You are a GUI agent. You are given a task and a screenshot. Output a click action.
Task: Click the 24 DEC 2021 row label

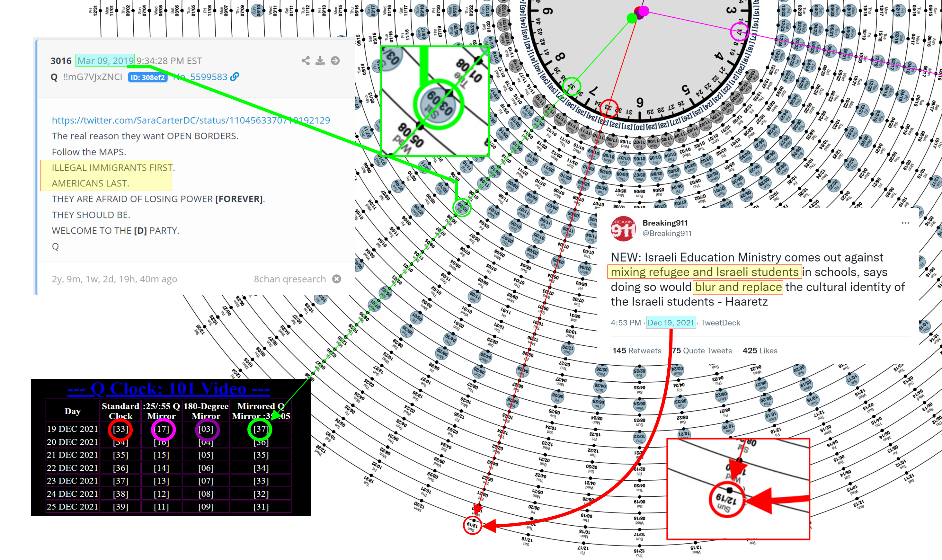[x=72, y=493]
